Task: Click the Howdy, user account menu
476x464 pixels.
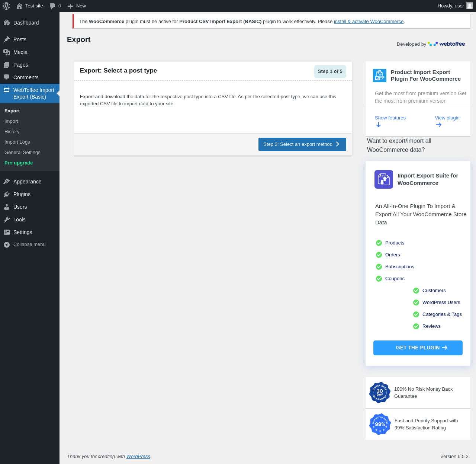Action: point(455,6)
